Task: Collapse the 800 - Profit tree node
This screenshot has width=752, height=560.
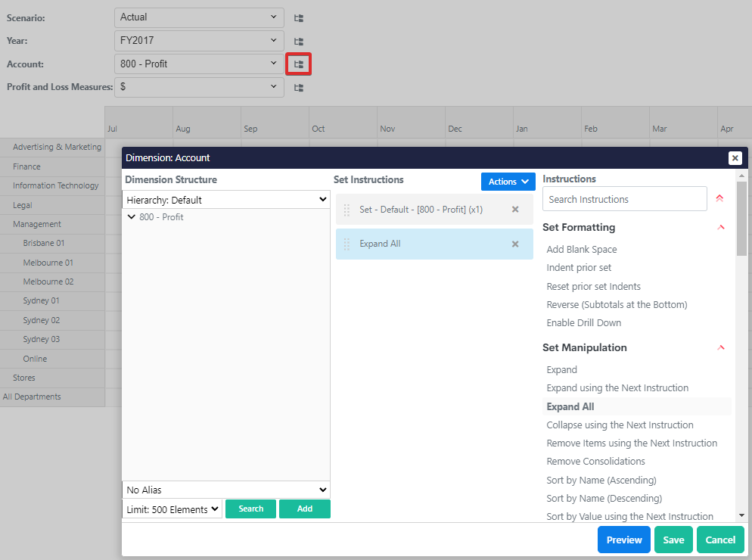Action: point(133,216)
